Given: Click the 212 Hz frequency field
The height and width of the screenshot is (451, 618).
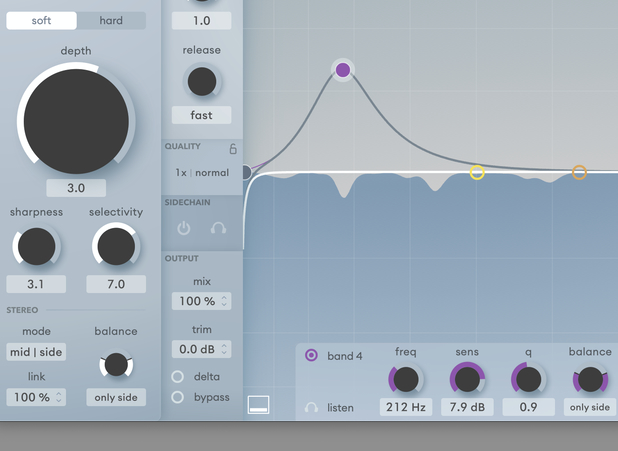Looking at the screenshot, I should point(406,407).
